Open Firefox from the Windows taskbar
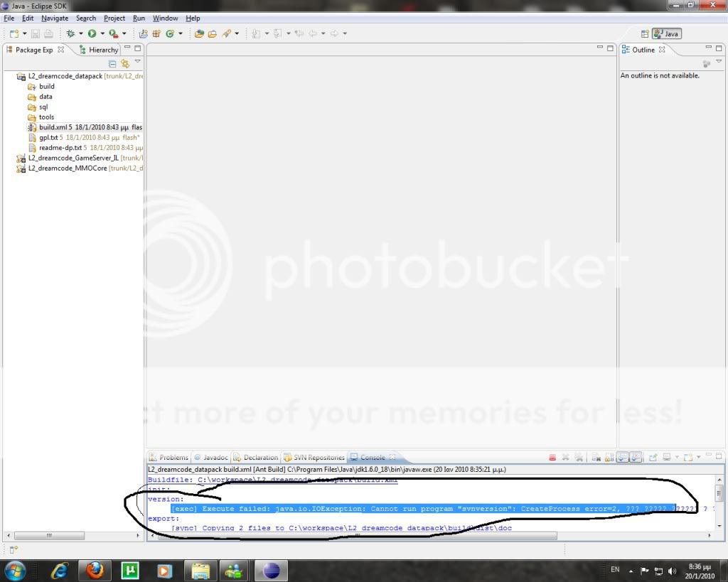728x582 pixels. (95, 570)
